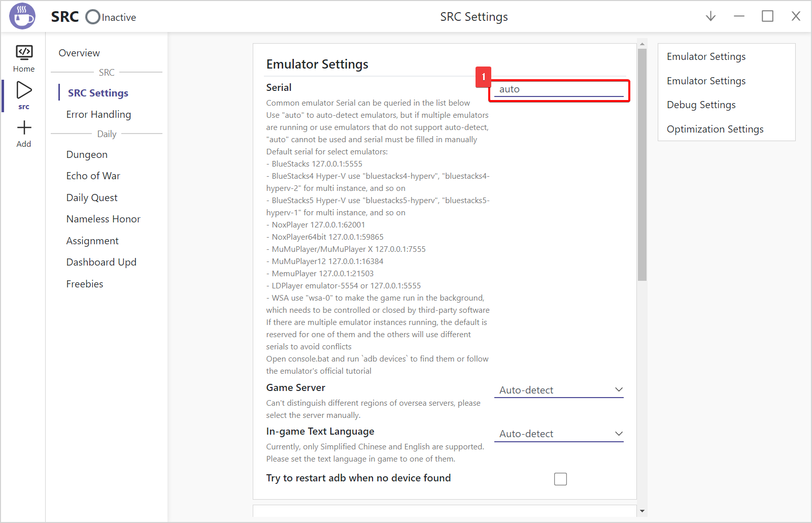Screen dimensions: 812x523
Task: Open the In-game Text Language dropdown
Action: 559,434
